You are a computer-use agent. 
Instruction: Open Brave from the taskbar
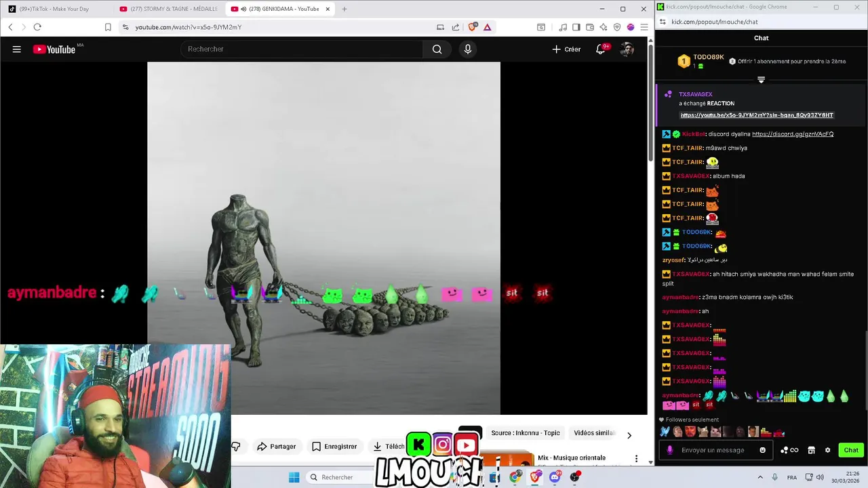click(536, 477)
